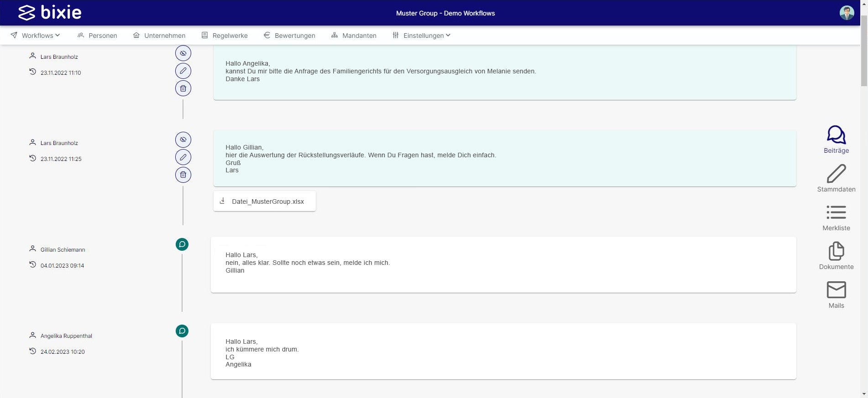This screenshot has width=868, height=398.
Task: Open the Dokumente sidebar icon
Action: [x=836, y=251]
